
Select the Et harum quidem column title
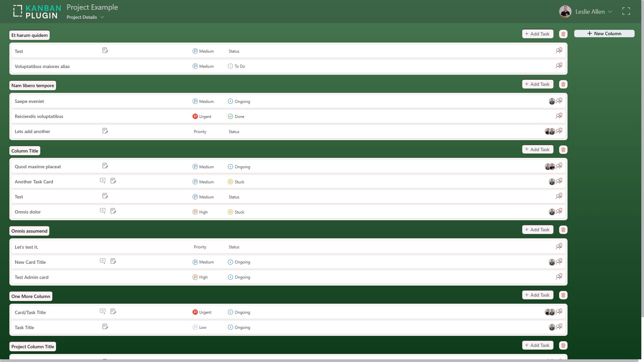click(29, 35)
